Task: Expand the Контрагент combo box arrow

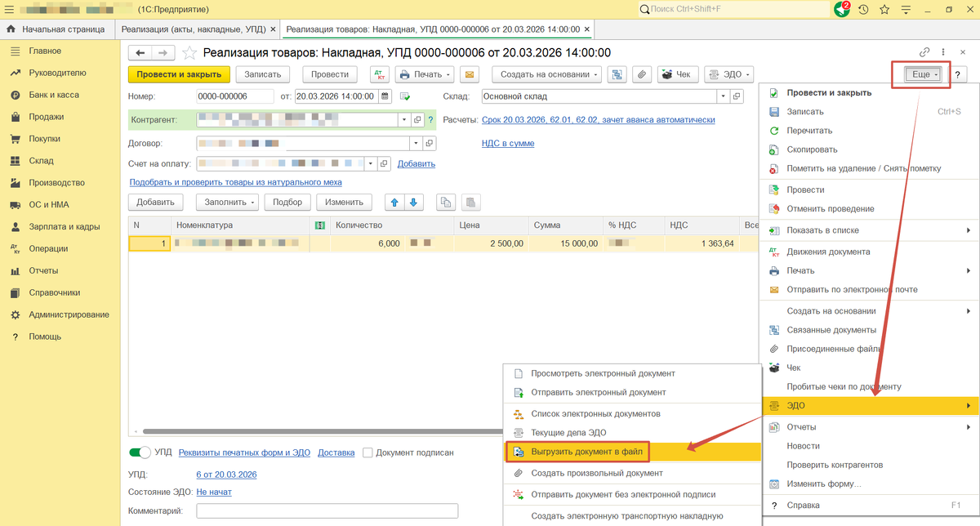Action: (x=404, y=120)
